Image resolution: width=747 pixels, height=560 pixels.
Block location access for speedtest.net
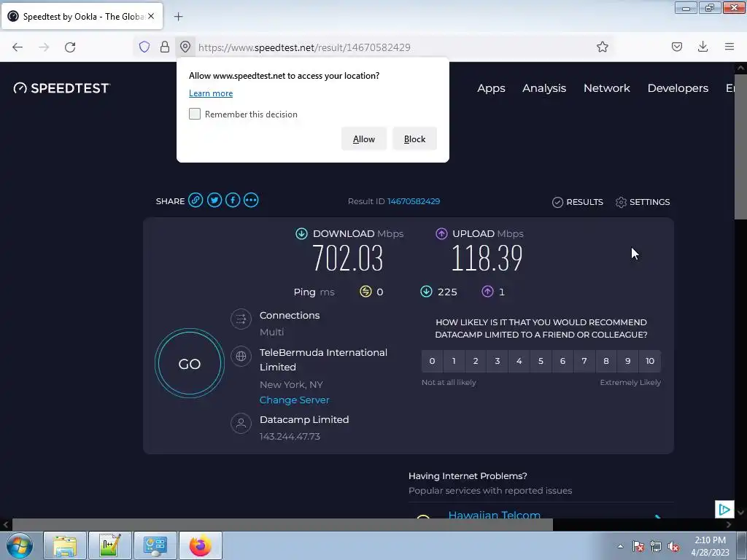(x=414, y=139)
